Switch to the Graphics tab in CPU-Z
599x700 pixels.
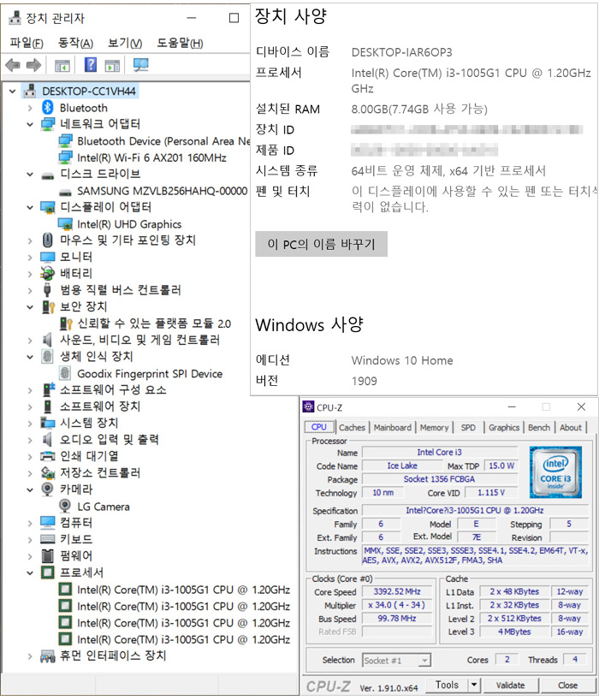point(504,427)
